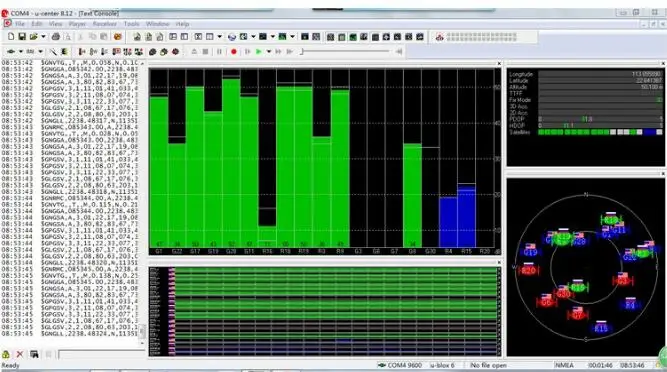
Task: Click the Open folder toolbar icon
Action: coord(34,37)
